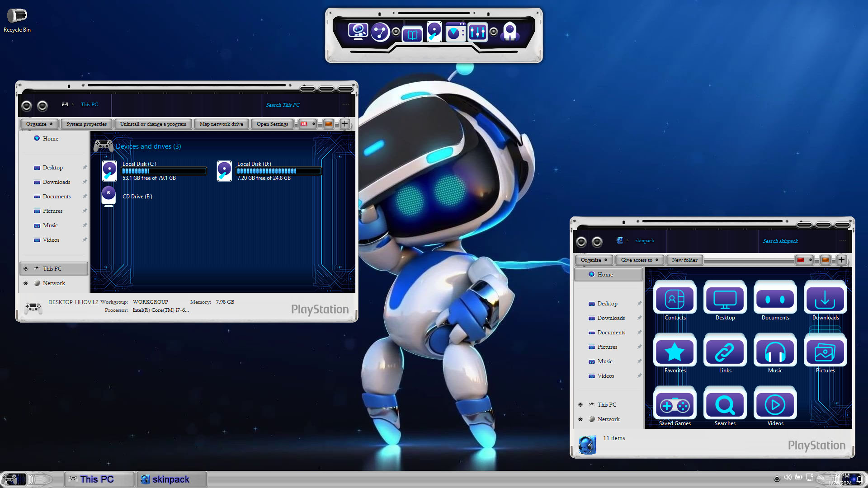Switch to skinpack taskbar window tab

(x=171, y=479)
